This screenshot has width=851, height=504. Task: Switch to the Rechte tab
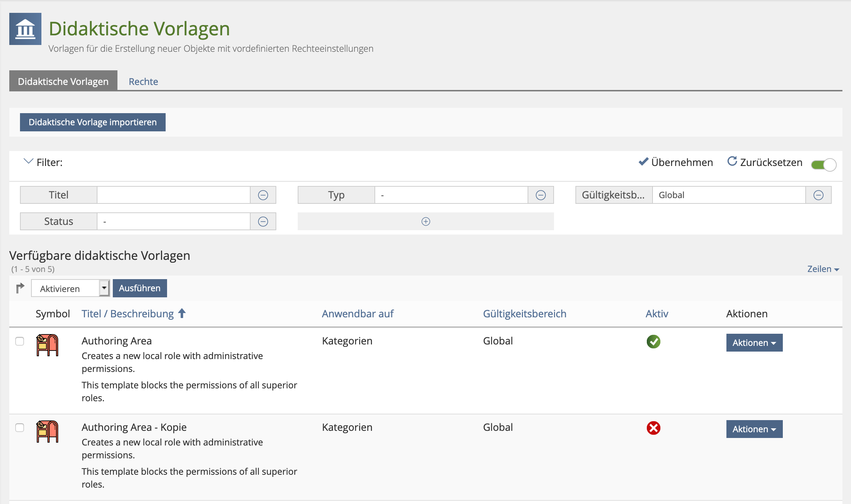pyautogui.click(x=143, y=81)
